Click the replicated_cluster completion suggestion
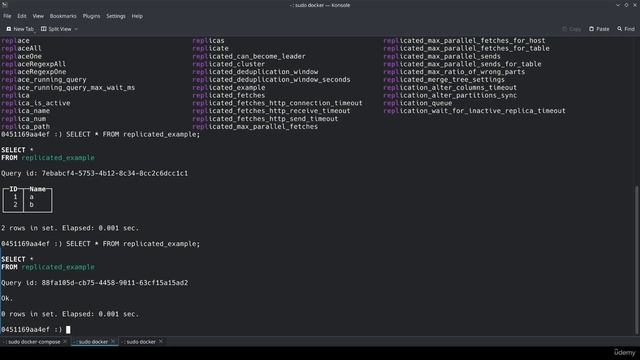Screen dimensions: 640x360 [x=229, y=64]
